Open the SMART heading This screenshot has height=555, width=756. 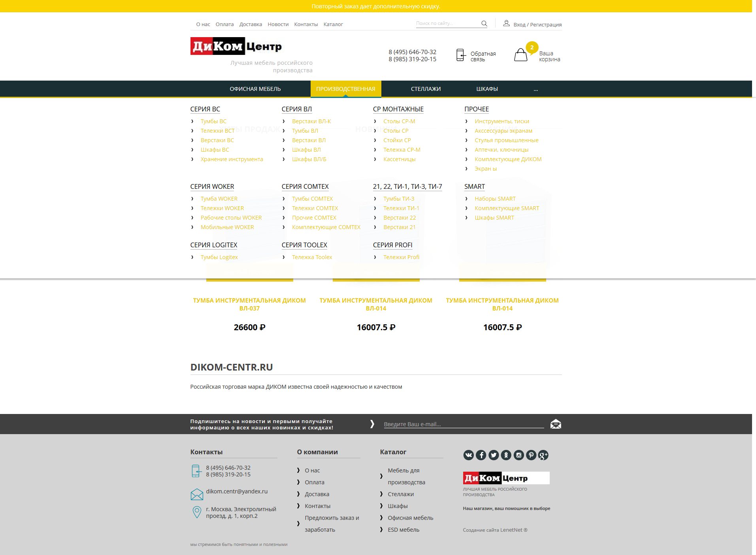pyautogui.click(x=475, y=186)
